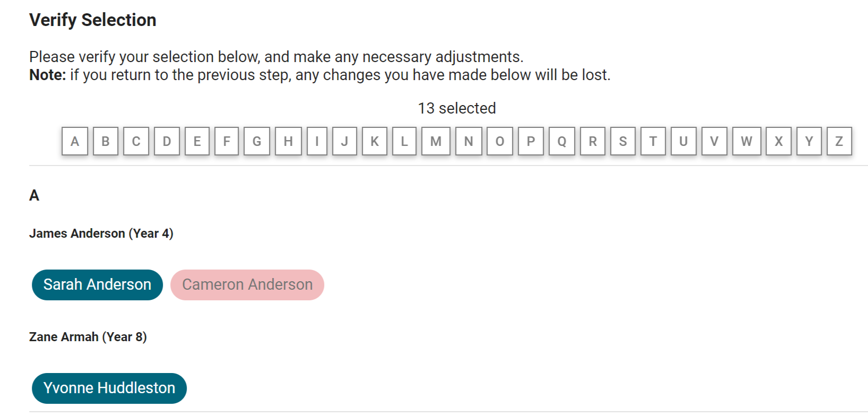Select letter D in the alphabet bar
868x416 pixels.
tap(167, 141)
